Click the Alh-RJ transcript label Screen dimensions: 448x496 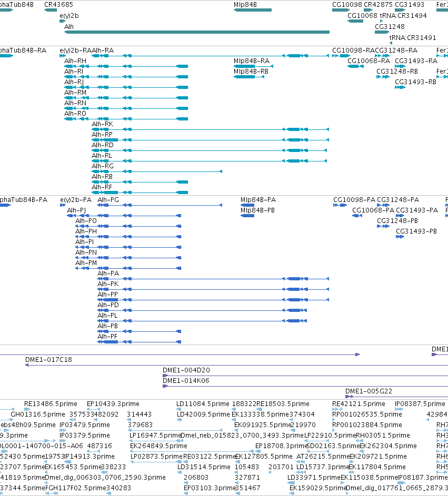tap(74, 82)
